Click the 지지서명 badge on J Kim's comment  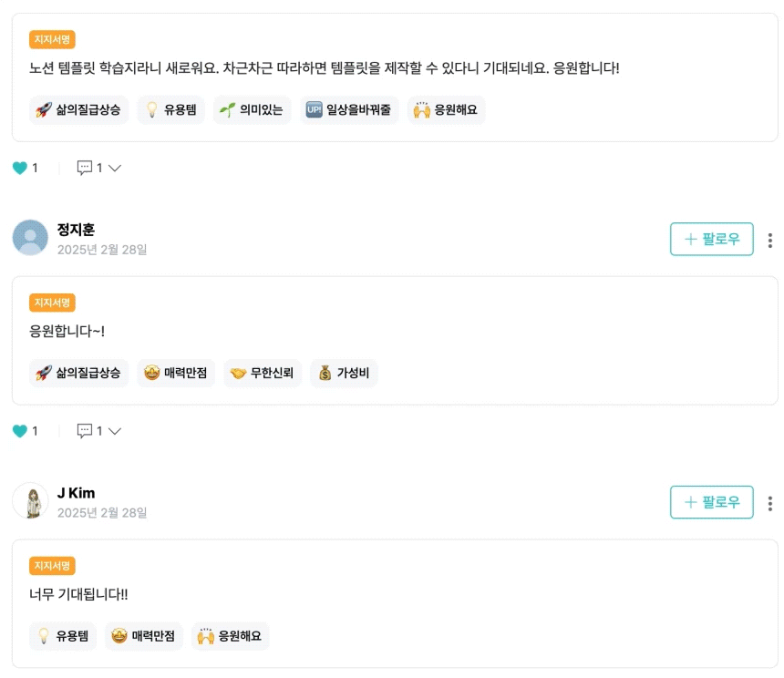coord(52,566)
